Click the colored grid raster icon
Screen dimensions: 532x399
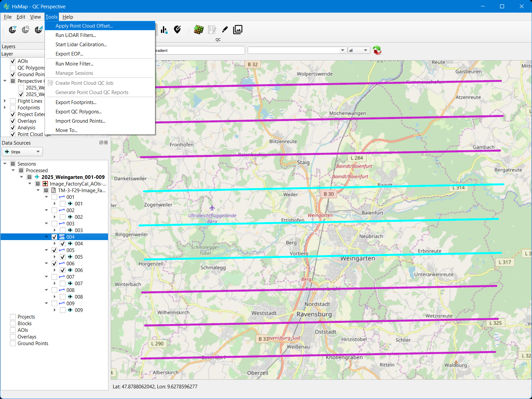pos(199,30)
